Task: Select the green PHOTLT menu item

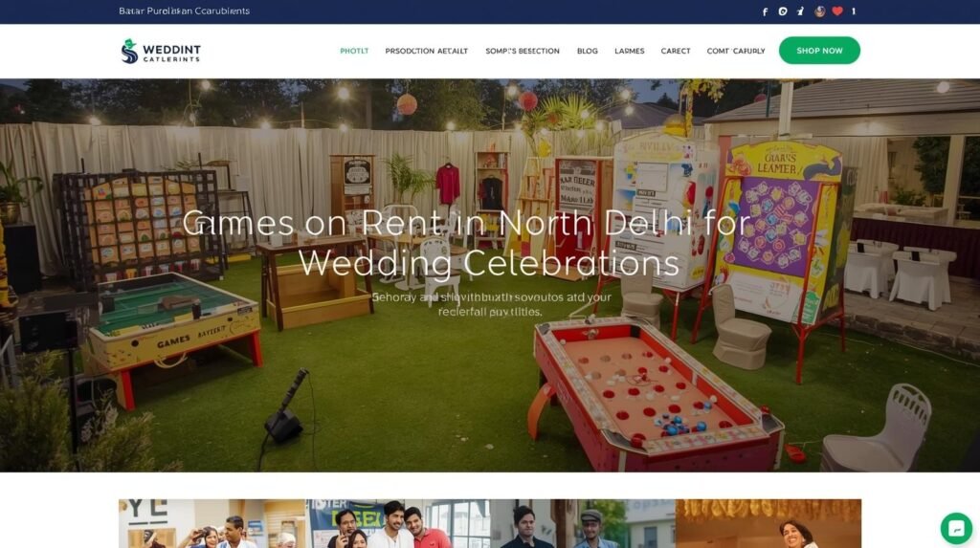Action: coord(354,52)
